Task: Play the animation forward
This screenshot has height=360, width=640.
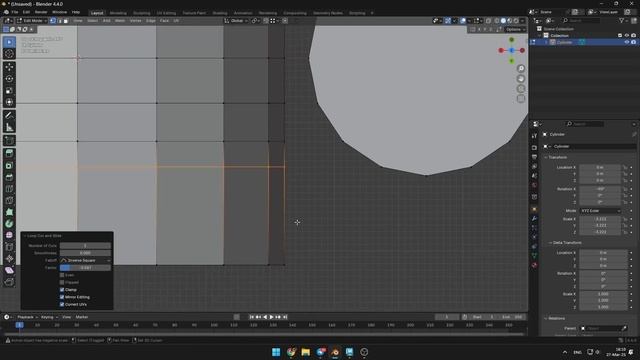Action: tap(271, 317)
